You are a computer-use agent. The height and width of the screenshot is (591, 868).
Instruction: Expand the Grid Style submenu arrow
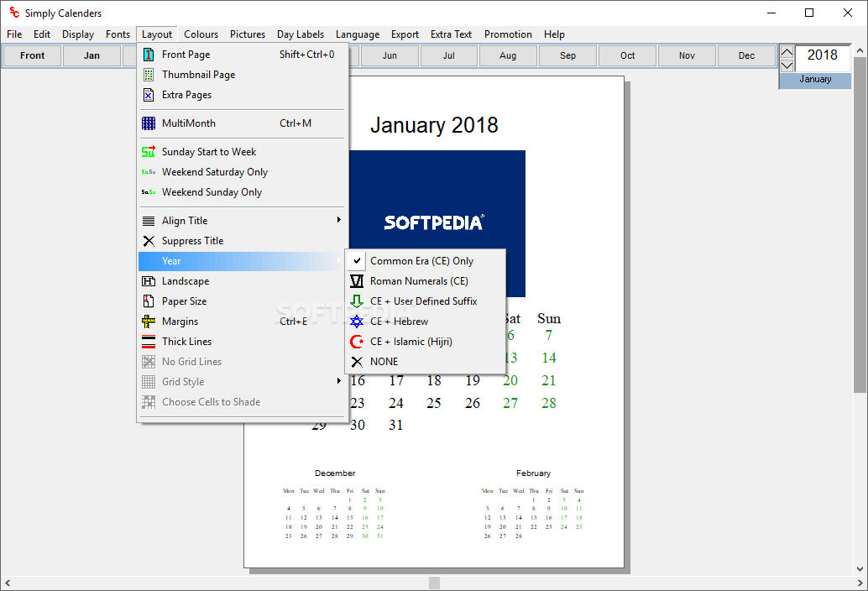339,381
